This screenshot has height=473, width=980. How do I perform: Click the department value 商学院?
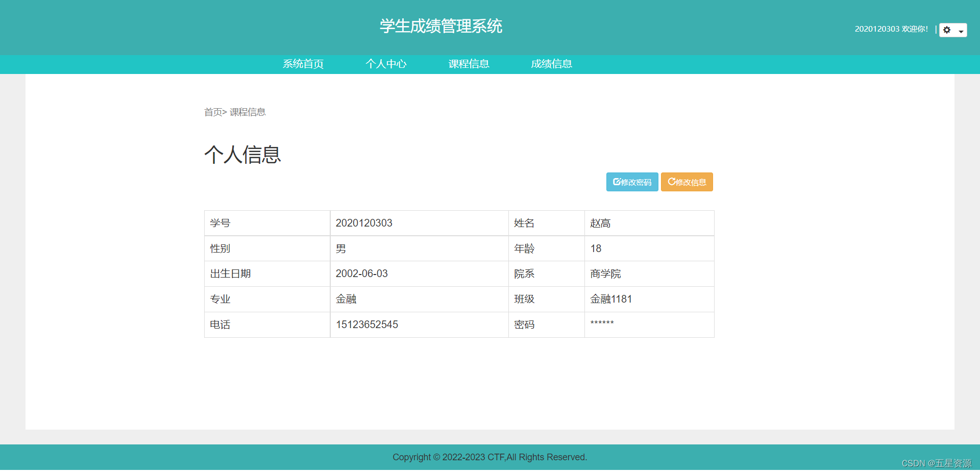click(605, 273)
